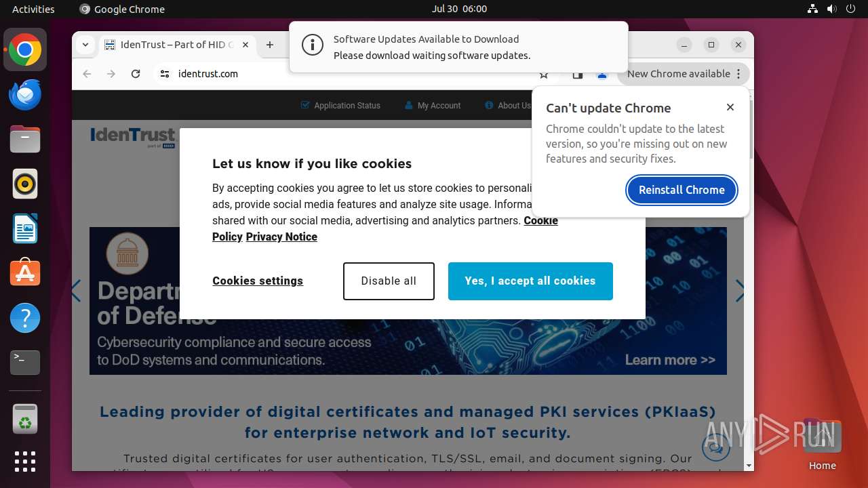Click the browser back arrow

[x=87, y=74]
